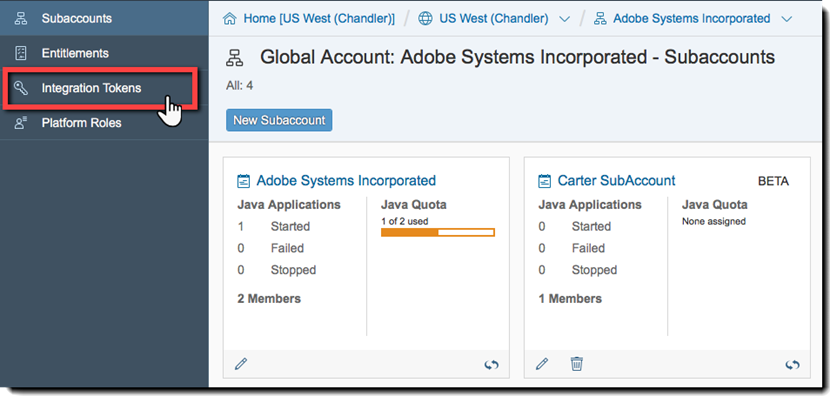Click the 'Failed' row in Carter tile
830x396 pixels.
tap(572, 248)
